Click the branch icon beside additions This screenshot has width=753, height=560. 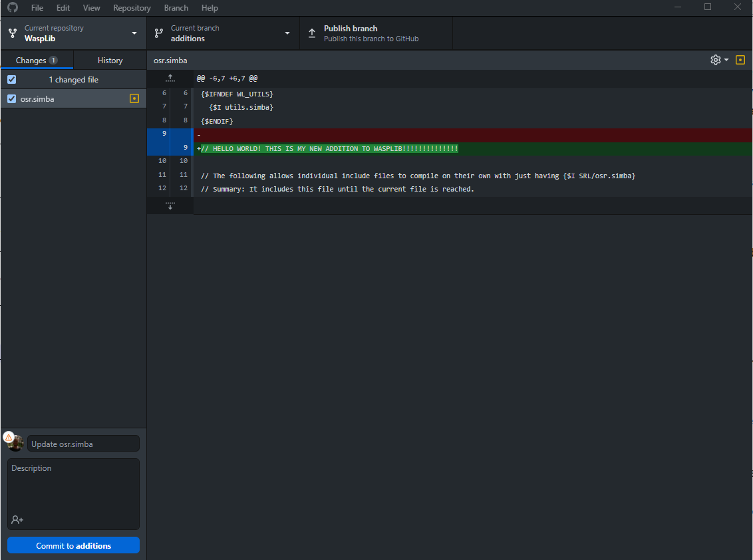[158, 33]
